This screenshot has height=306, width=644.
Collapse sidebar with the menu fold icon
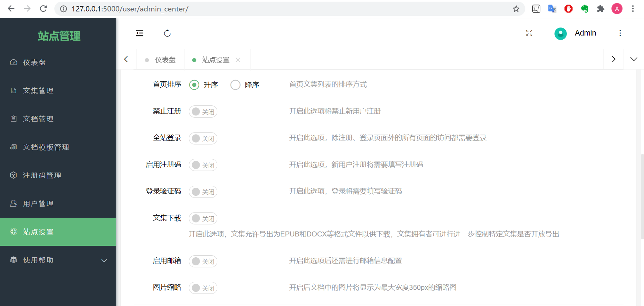point(140,33)
